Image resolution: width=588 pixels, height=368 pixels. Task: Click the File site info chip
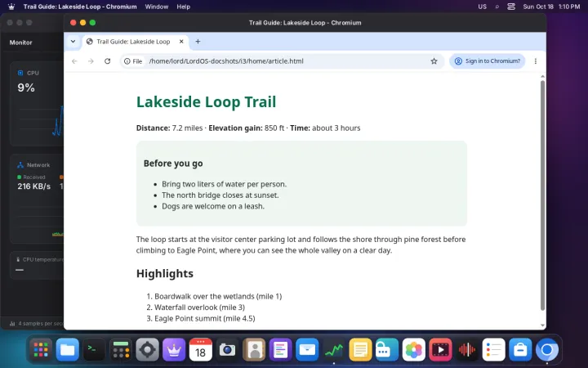133,61
